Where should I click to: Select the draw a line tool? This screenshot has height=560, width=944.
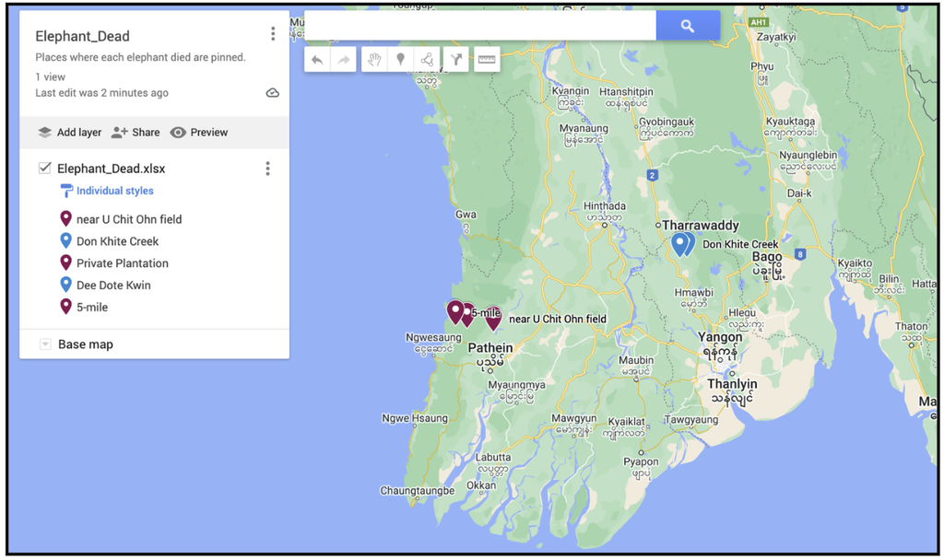427,60
